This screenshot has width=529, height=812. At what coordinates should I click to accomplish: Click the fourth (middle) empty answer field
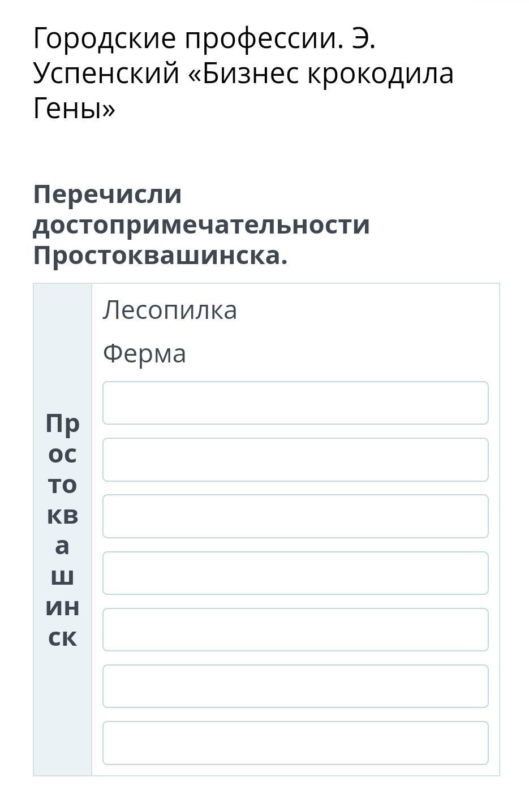(295, 573)
